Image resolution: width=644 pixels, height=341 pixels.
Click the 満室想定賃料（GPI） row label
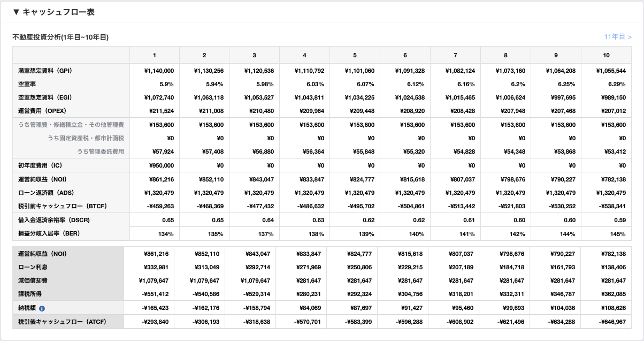point(45,71)
